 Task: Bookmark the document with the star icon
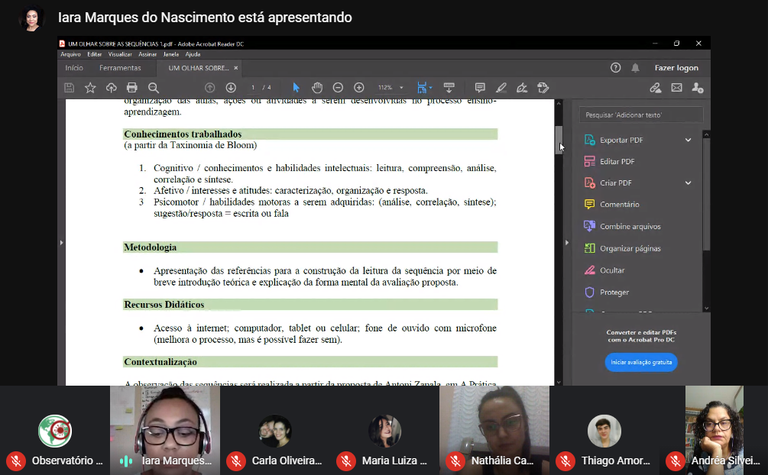pyautogui.click(x=90, y=88)
